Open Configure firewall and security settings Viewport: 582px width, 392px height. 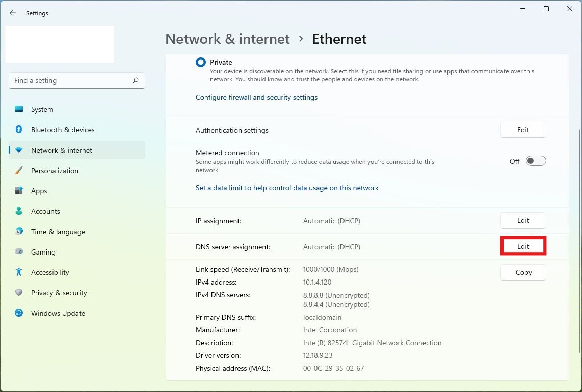[x=256, y=97]
